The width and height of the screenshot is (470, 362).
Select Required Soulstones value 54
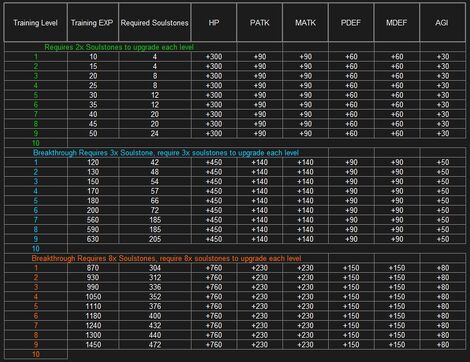coord(155,181)
